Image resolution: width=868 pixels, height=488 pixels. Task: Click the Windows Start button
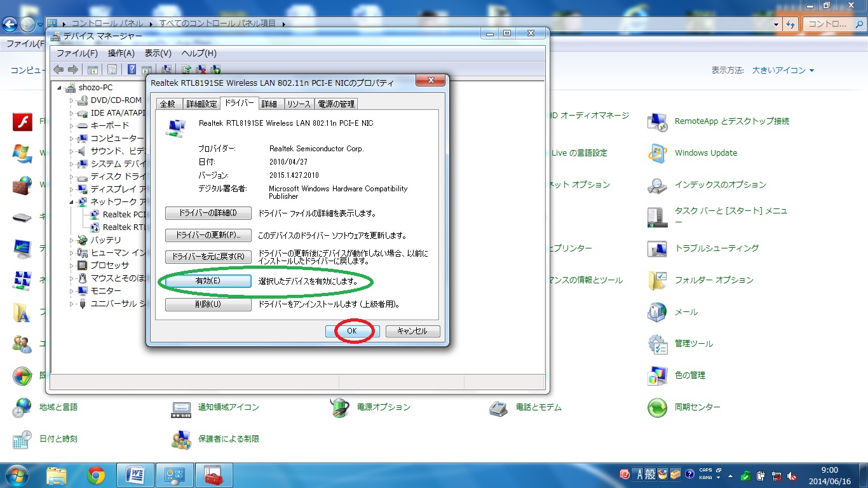pos(17,475)
